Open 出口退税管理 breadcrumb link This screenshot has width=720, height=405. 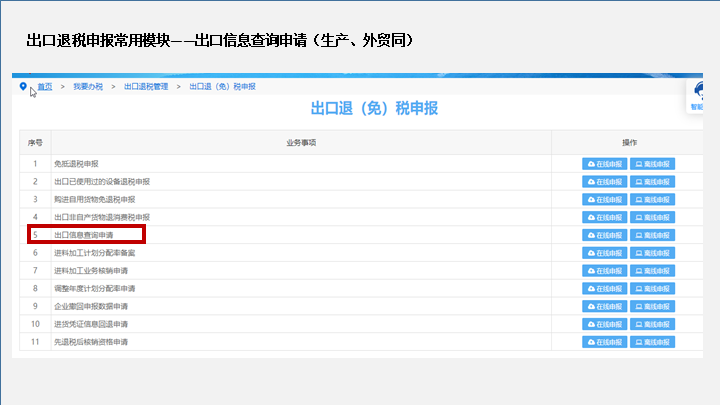[x=146, y=86]
